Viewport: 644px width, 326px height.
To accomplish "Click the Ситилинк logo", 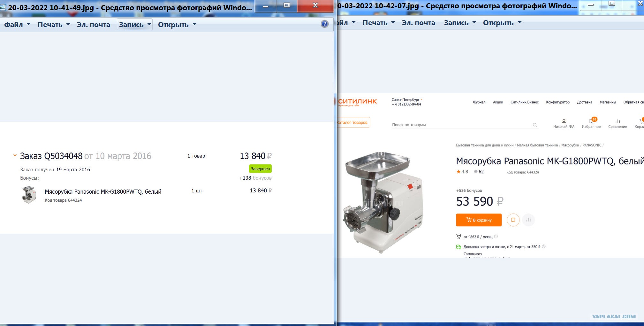I will pyautogui.click(x=357, y=102).
